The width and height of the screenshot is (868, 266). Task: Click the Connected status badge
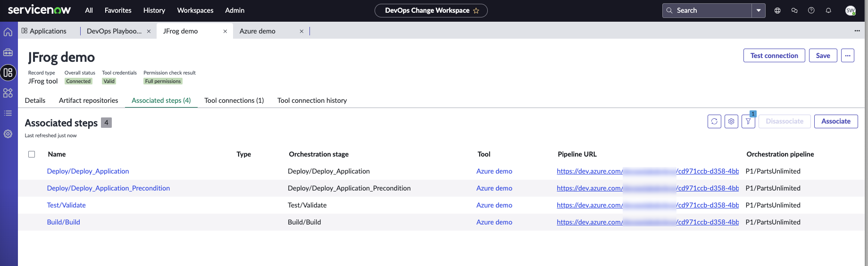click(x=78, y=81)
